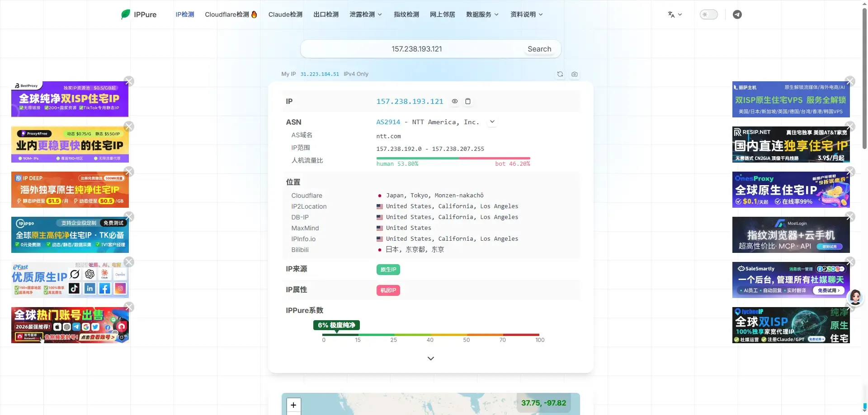The image size is (868, 415).
Task: Open the RESIP.NET 国内直连独享住宅IP ad
Action: click(x=791, y=145)
